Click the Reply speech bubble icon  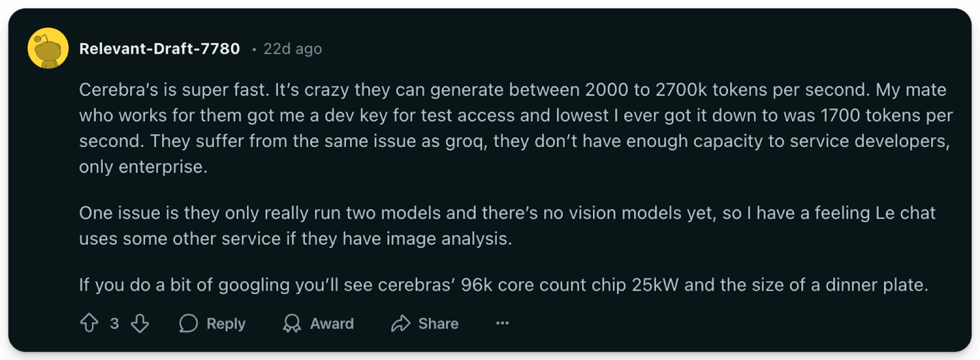click(x=189, y=323)
